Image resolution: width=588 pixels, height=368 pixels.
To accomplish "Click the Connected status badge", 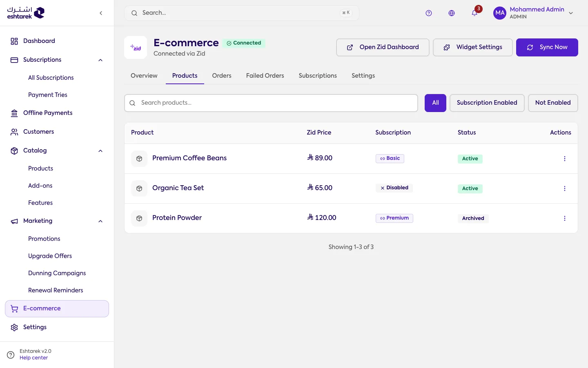I will pos(244,43).
